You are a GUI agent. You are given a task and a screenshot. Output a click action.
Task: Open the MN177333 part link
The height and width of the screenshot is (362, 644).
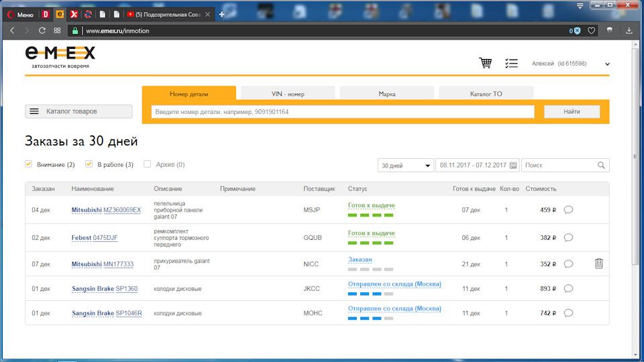pyautogui.click(x=118, y=264)
